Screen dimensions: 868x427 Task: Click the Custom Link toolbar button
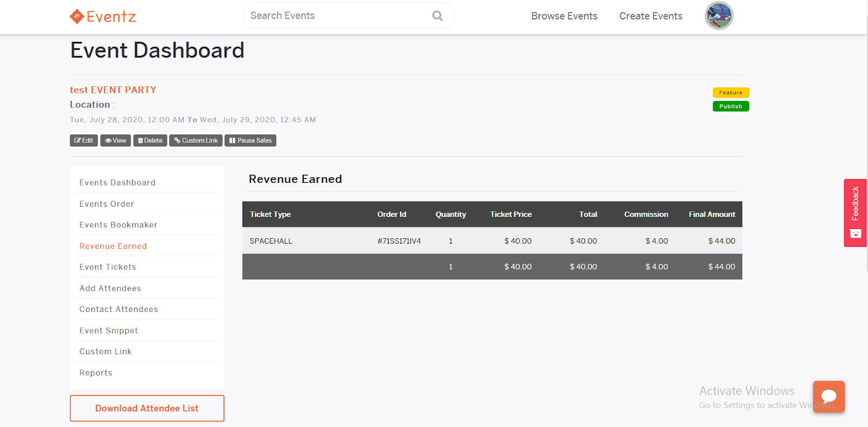pos(196,141)
